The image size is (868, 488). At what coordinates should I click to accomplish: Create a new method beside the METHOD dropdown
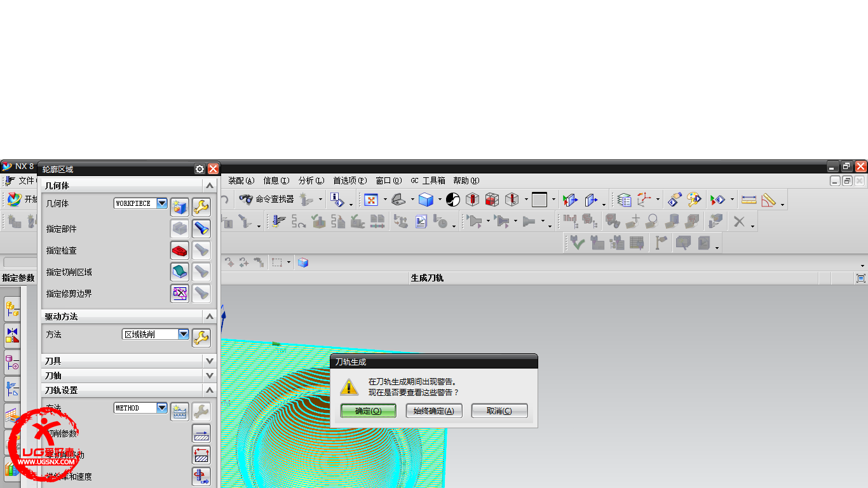pyautogui.click(x=180, y=412)
